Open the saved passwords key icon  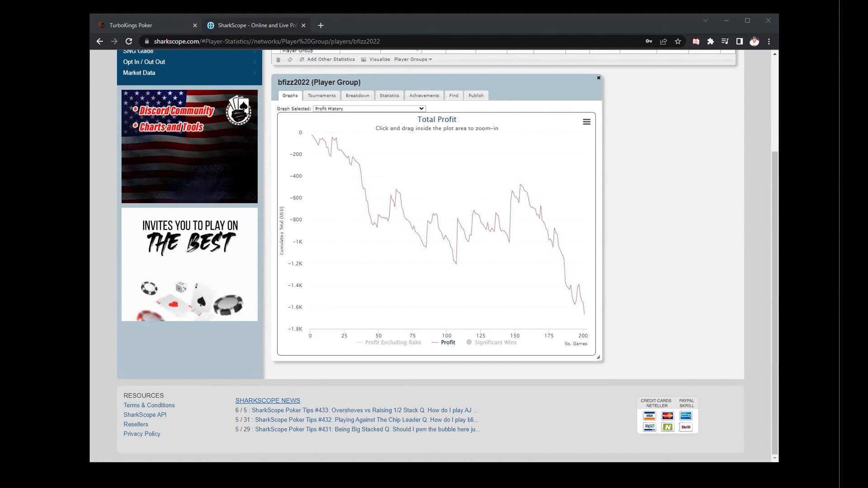649,41
